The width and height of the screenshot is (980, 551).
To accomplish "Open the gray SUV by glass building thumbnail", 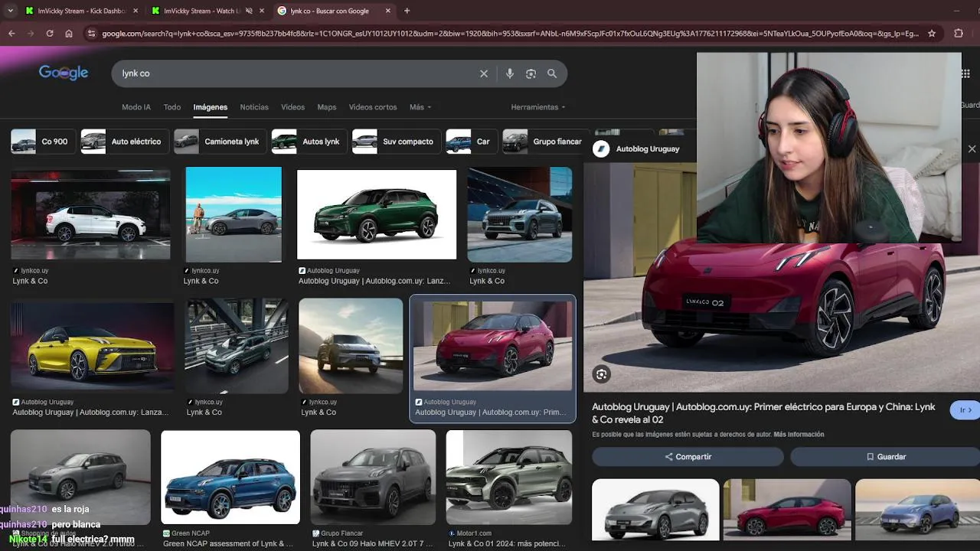I will point(520,215).
